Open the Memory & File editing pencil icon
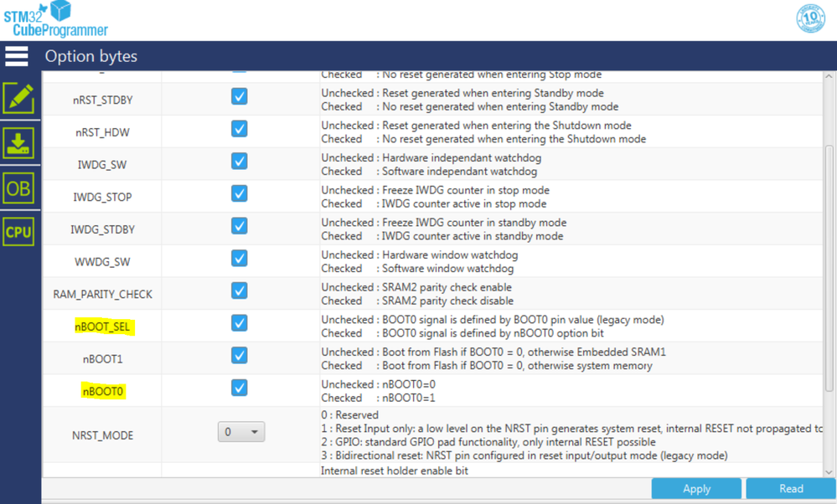Viewport: 837px width, 504px height. tap(18, 98)
